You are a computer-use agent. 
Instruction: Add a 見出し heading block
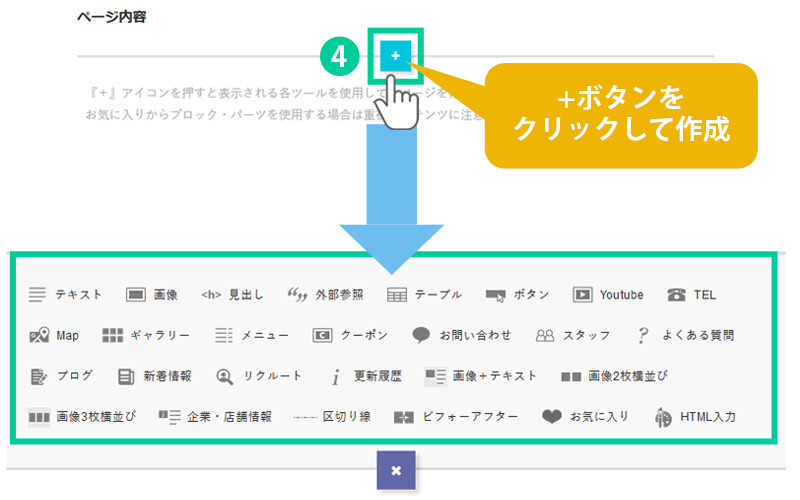click(232, 295)
